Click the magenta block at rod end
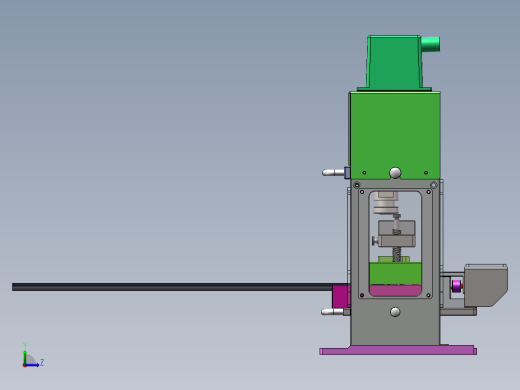Screen dimensions: 520x390 click(341, 296)
